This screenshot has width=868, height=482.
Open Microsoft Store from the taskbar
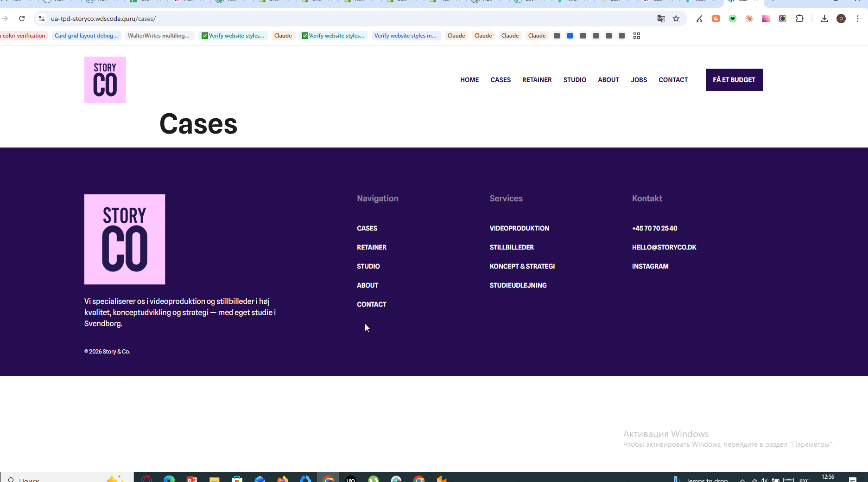pos(237,479)
